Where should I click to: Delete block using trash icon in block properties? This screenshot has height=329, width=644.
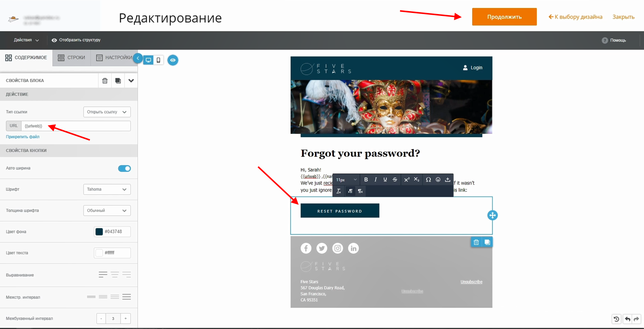point(105,81)
